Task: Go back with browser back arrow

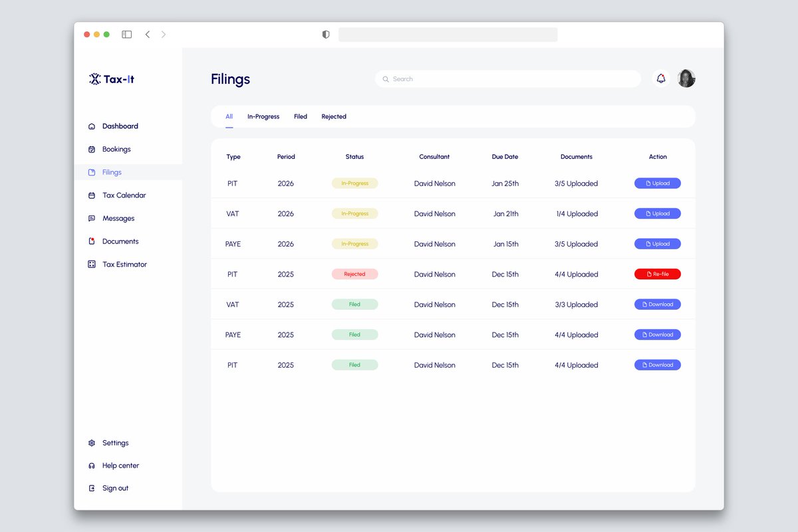Action: [148, 35]
